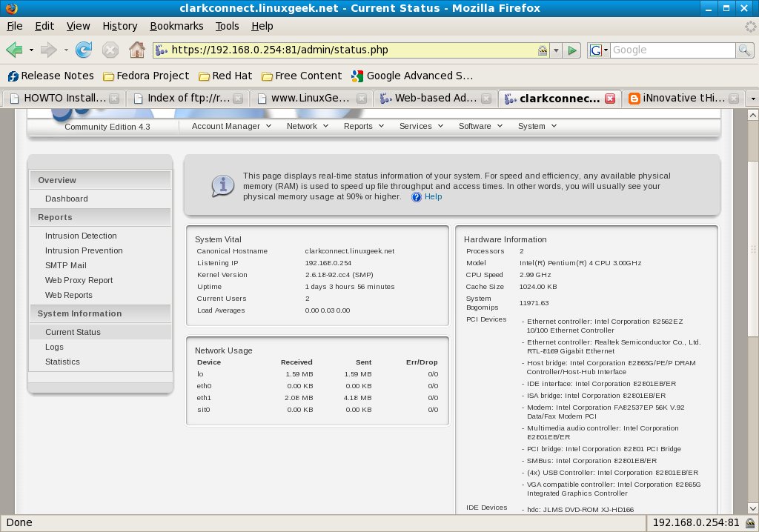Click the page scrollbar up arrow
This screenshot has height=532, width=759.
coord(753,115)
